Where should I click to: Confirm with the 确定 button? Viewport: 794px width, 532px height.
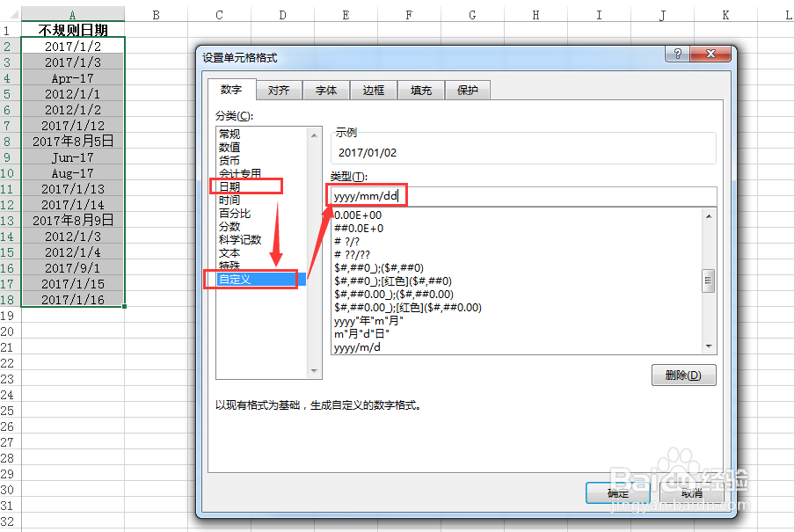point(618,492)
